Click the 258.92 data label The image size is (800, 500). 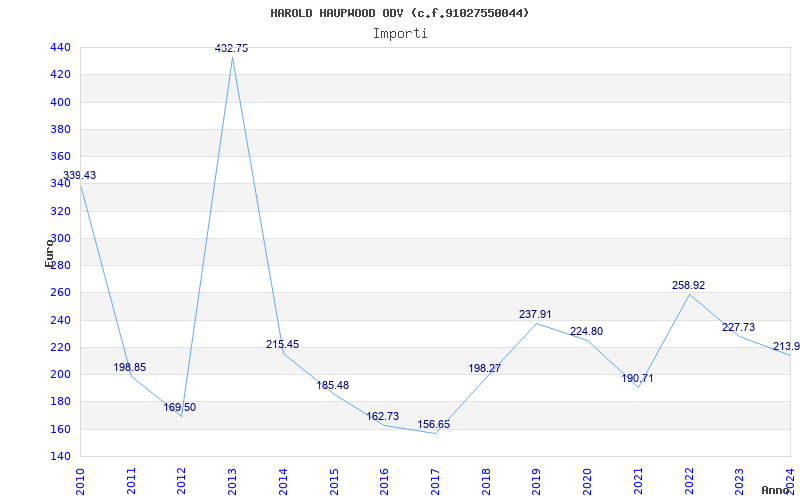[x=688, y=286]
